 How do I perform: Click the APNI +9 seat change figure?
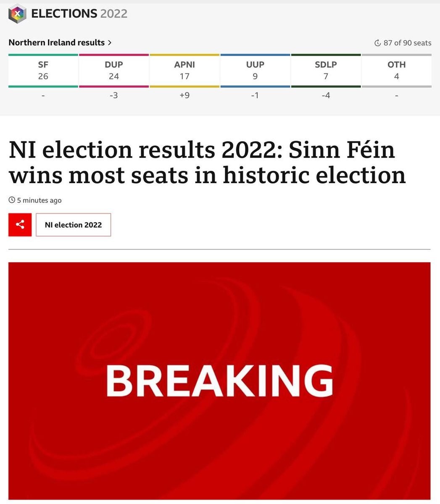pos(184,95)
